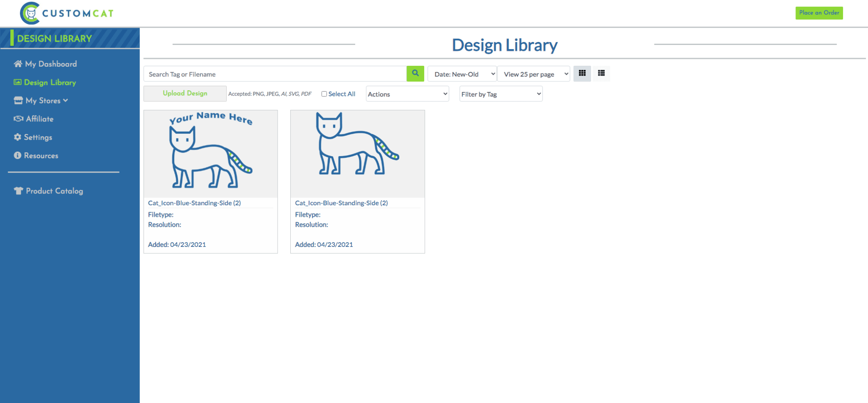Open Settings via the gear icon
The width and height of the screenshot is (868, 403).
coord(17,137)
